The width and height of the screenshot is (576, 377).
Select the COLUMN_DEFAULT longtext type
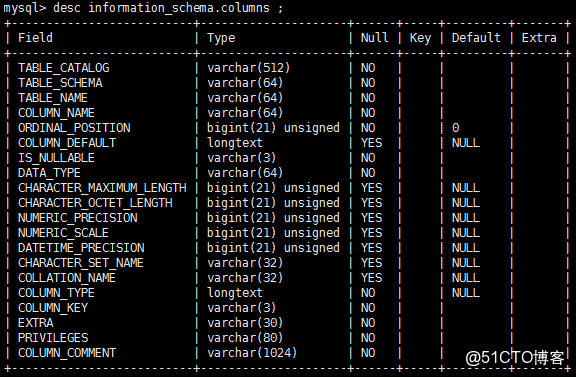click(x=235, y=143)
